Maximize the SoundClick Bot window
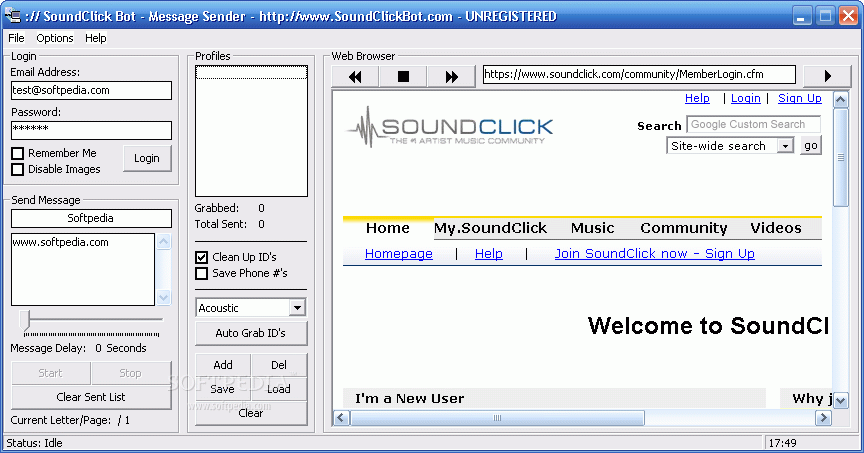 pos(825,16)
